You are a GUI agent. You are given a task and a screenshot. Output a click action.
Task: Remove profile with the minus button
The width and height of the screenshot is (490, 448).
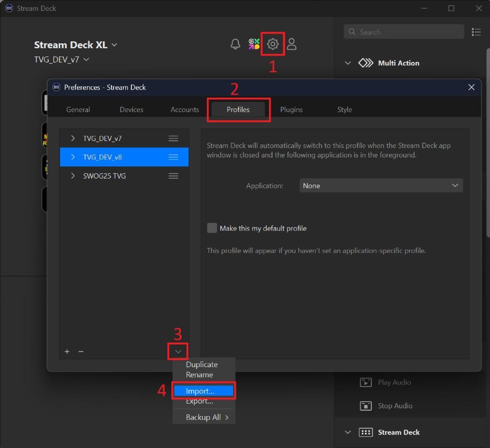[81, 351]
